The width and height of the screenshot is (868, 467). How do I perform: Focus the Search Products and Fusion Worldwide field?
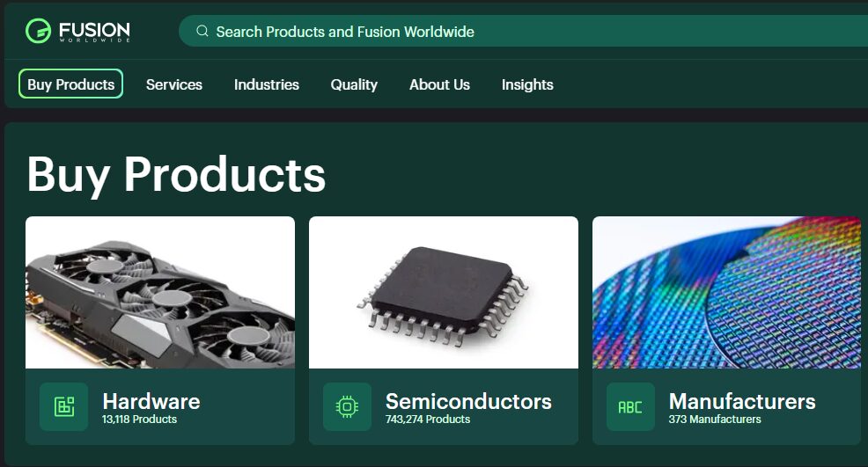click(523, 31)
